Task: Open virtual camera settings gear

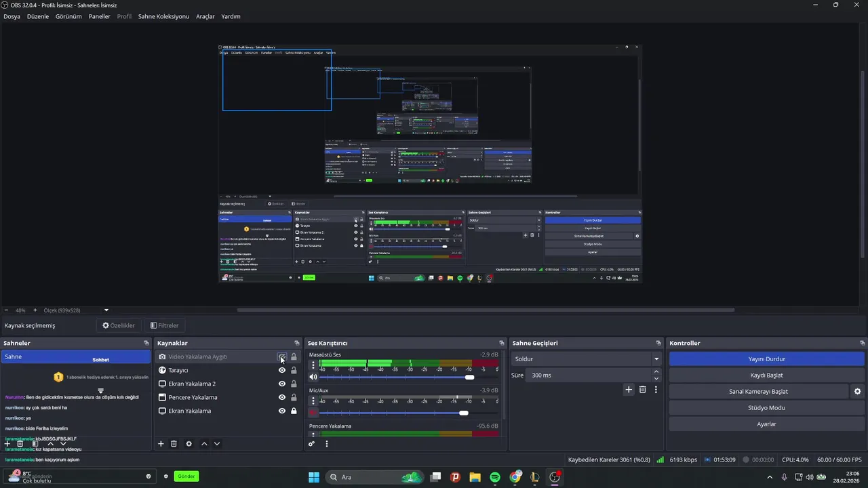Action: point(857,391)
